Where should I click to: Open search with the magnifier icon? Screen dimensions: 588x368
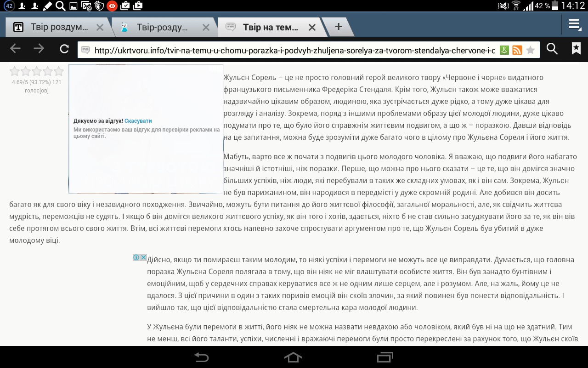point(552,49)
